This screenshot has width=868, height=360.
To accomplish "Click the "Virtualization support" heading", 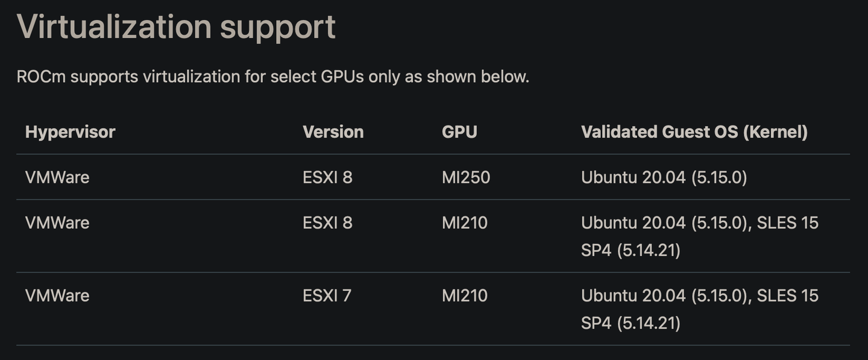I will [175, 27].
